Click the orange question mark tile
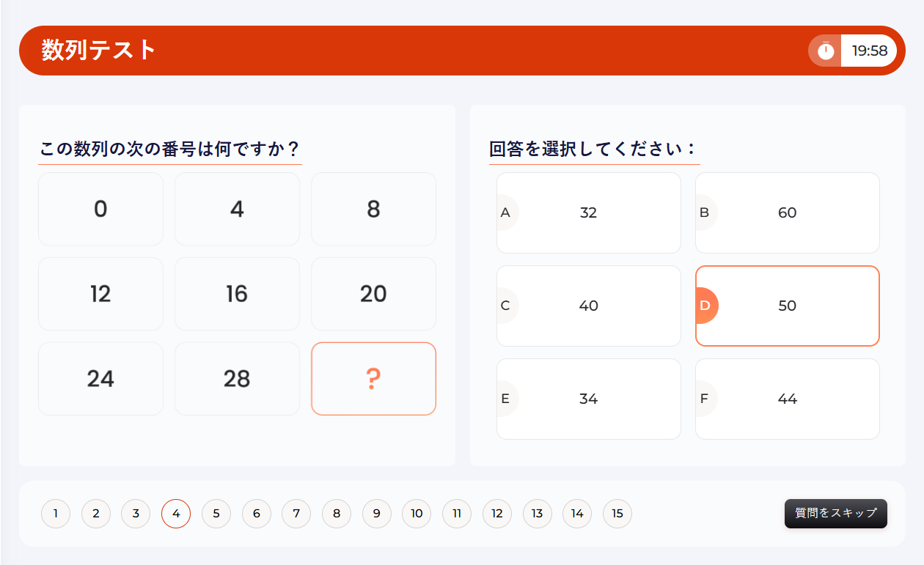The image size is (924, 565). (373, 379)
